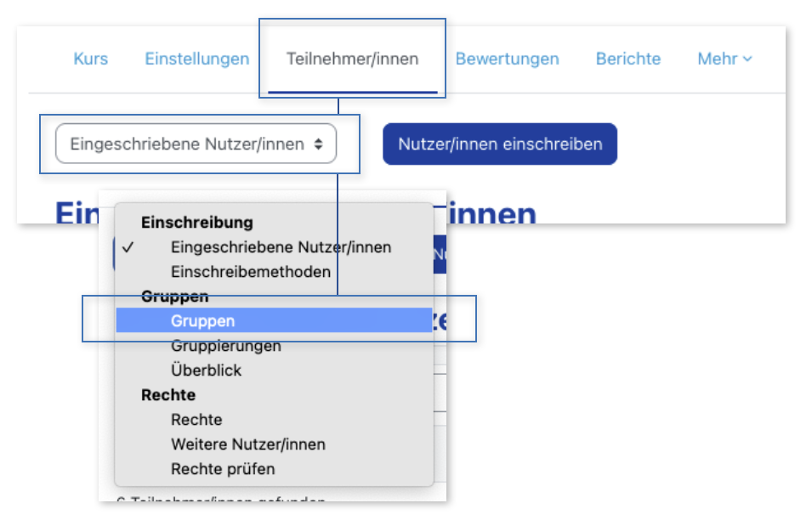The image size is (812, 526).
Task: Choose the Überblick menu entry
Action: 206,370
